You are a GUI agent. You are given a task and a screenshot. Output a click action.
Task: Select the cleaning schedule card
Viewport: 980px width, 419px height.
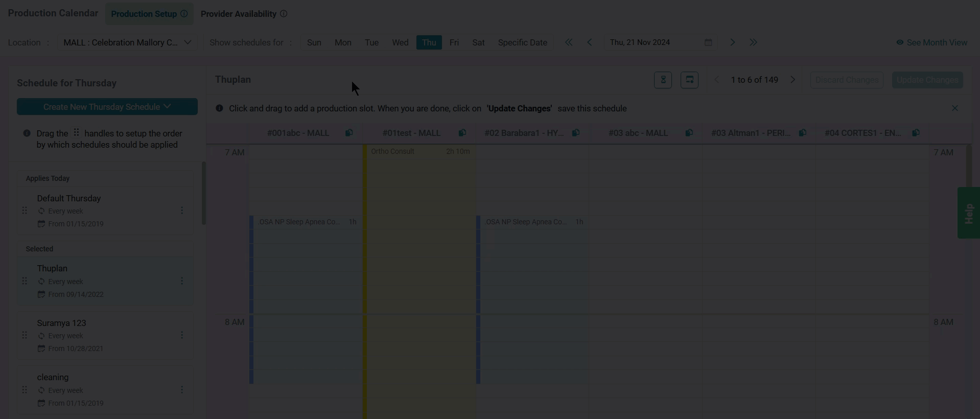pyautogui.click(x=105, y=390)
